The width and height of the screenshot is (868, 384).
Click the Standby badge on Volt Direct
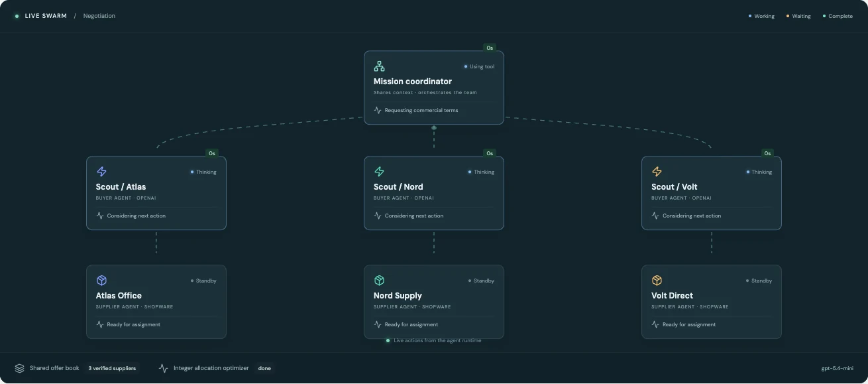pos(759,281)
